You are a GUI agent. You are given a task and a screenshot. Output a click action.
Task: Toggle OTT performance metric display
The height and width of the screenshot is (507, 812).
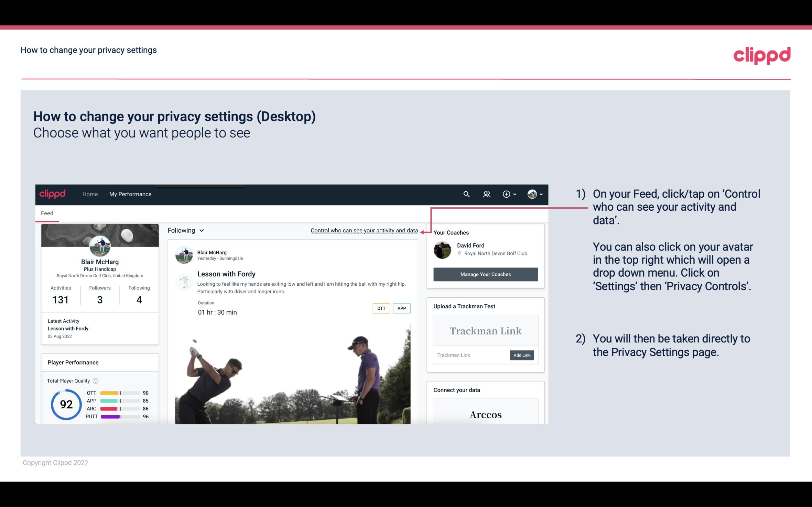click(x=381, y=308)
